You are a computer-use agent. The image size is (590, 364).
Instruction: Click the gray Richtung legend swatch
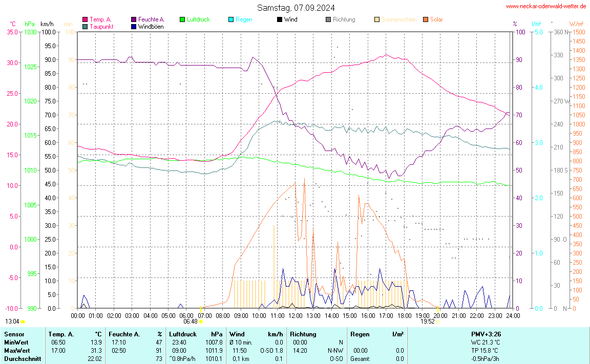coord(328,19)
